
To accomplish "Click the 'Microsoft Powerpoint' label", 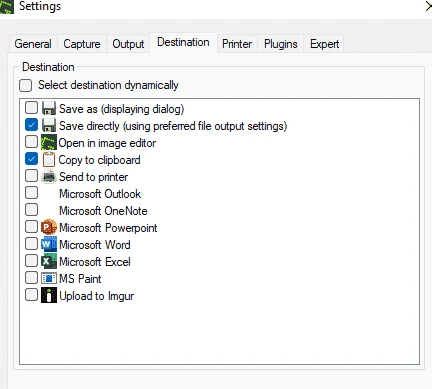I will 108,228.
